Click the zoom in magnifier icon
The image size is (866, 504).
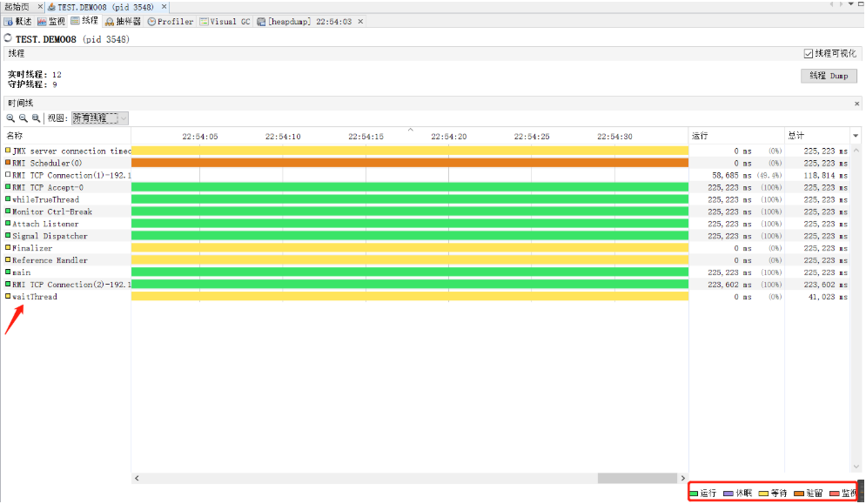pos(10,118)
